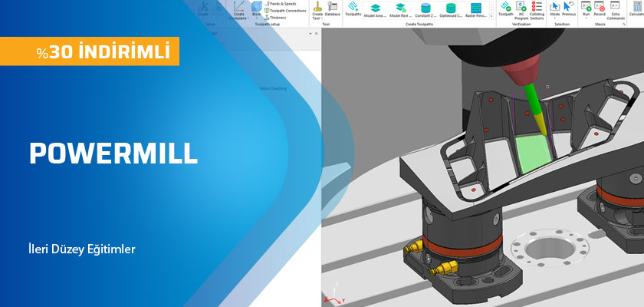Open the tool Database
This screenshot has height=307, width=644.
tap(332, 8)
